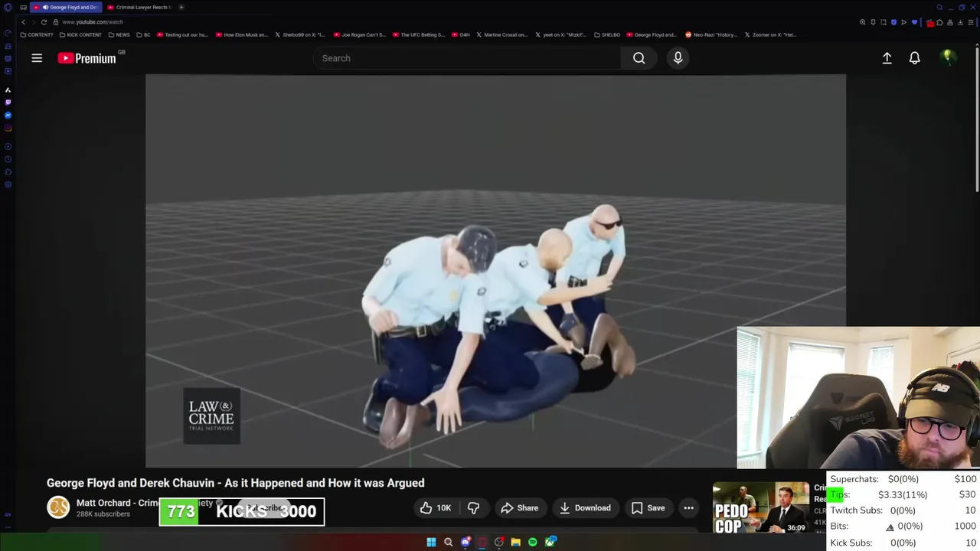
Task: Open Spotify from the taskbar
Action: [x=533, y=543]
